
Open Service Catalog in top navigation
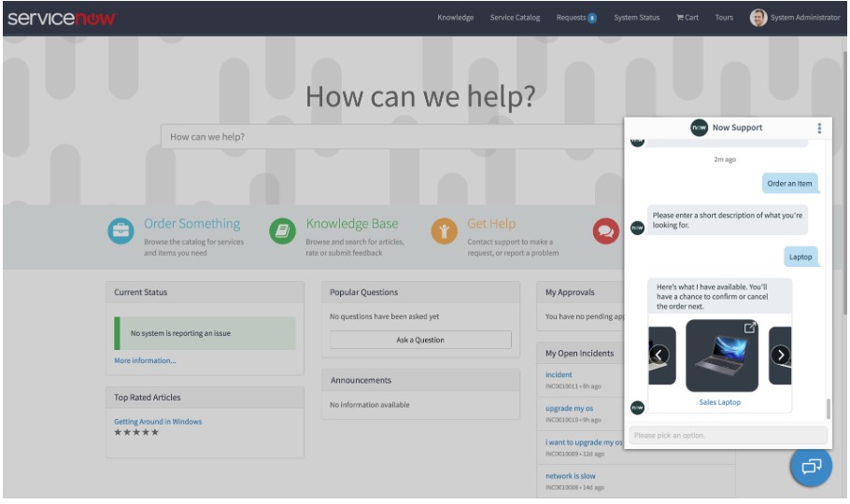pos(515,18)
